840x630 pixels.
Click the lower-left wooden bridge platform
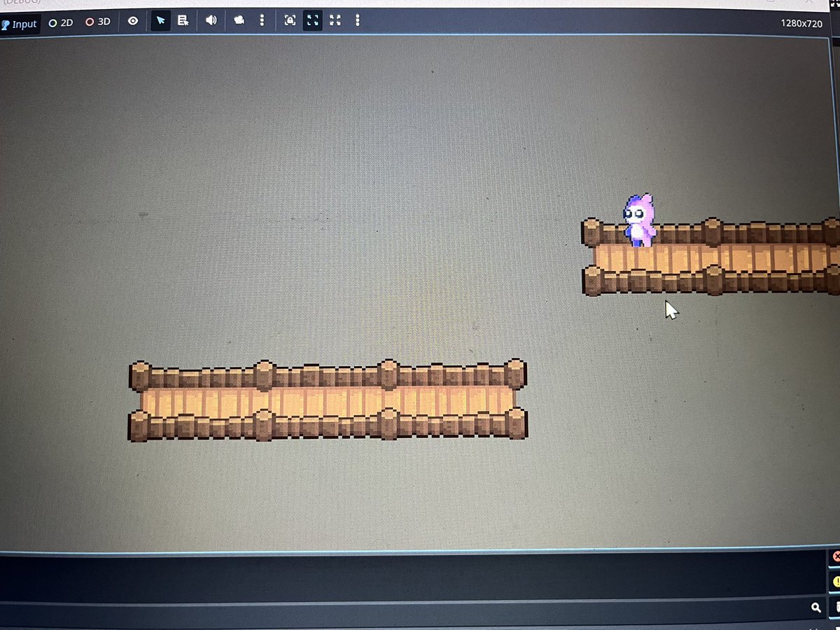328,400
